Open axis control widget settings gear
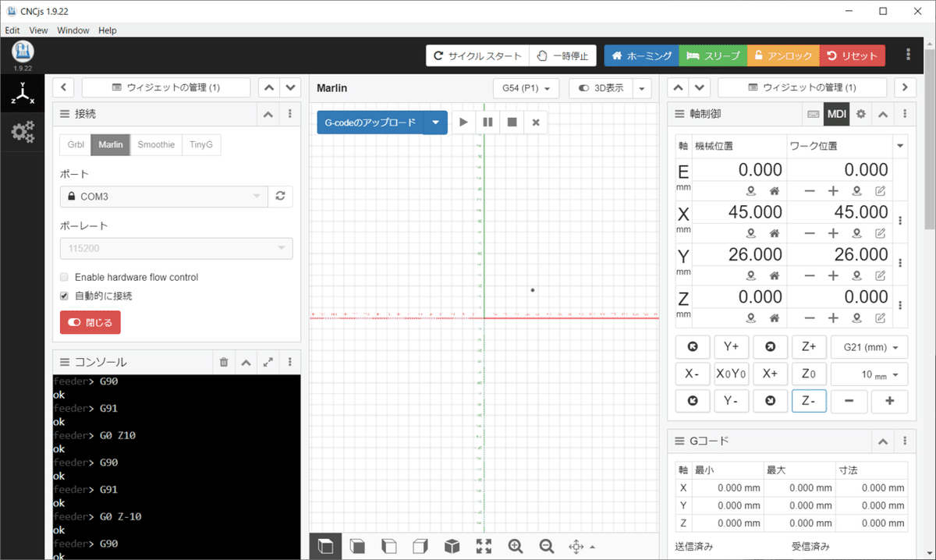936x560 pixels. pos(861,114)
